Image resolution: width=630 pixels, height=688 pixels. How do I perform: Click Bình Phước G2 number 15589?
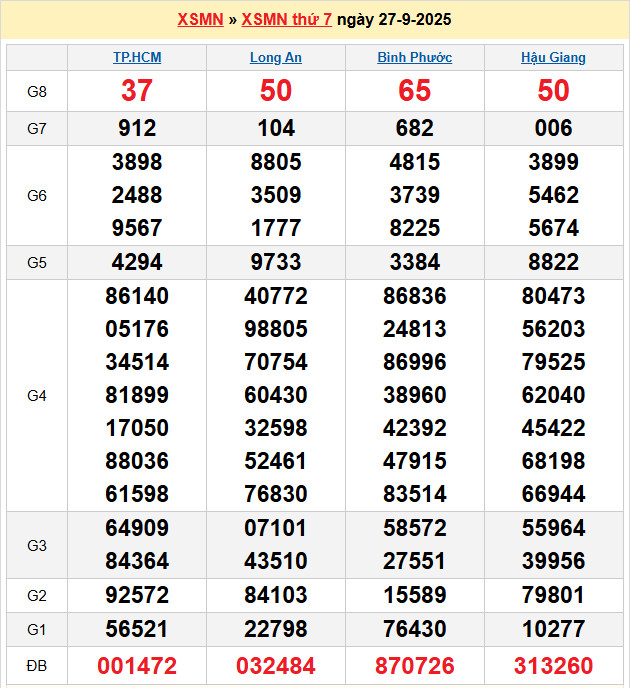pos(414,595)
